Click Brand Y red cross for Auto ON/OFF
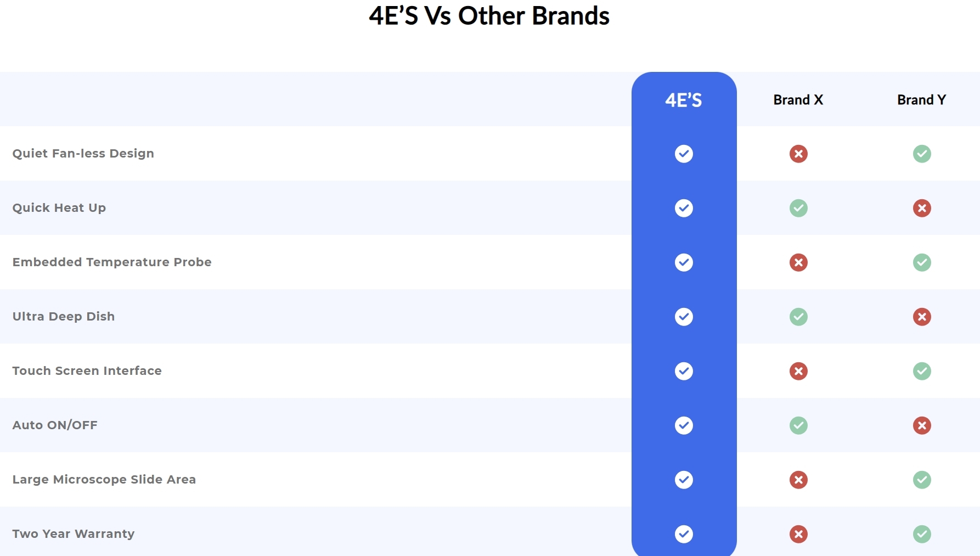Screen dimensions: 980x556 (x=922, y=425)
